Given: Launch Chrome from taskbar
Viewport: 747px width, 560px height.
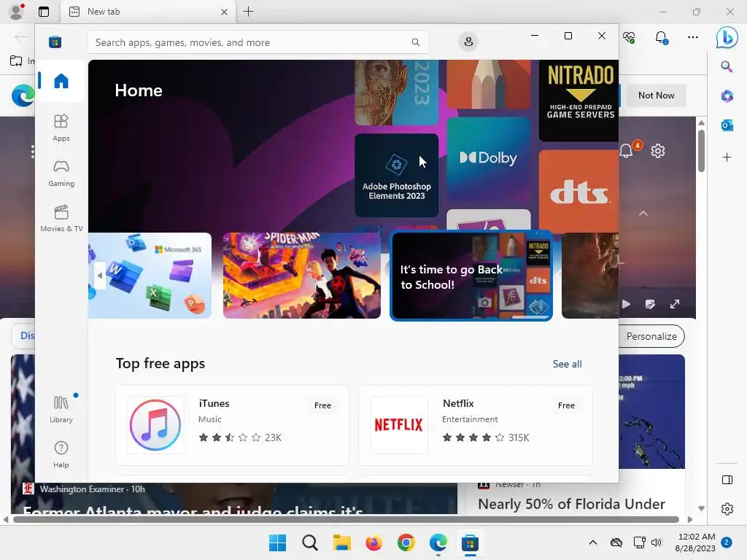Looking at the screenshot, I should 406,542.
